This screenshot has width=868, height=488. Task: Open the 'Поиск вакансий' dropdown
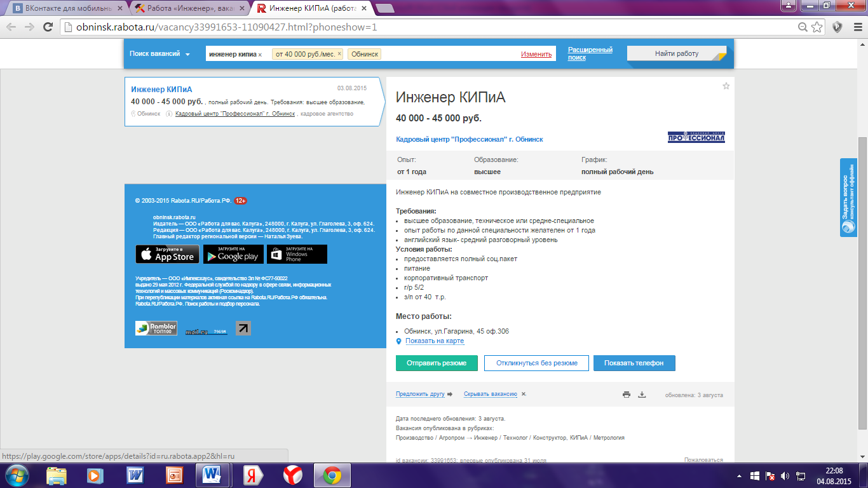[x=160, y=54]
